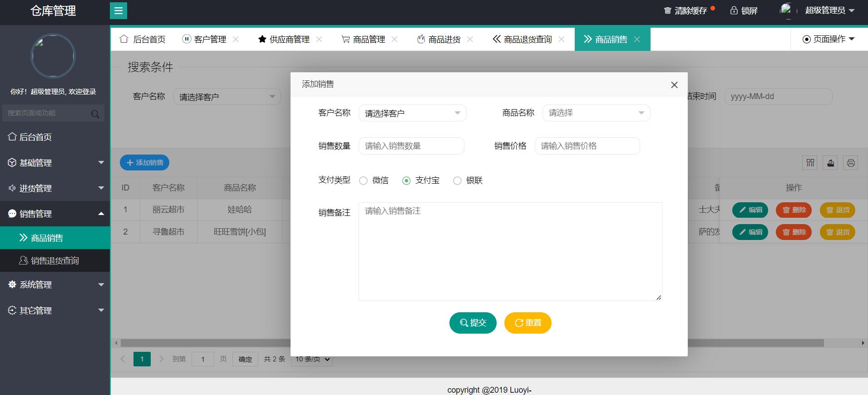Toggle the sidebar hamburger menu icon
The width and height of the screenshot is (868, 395).
click(118, 10)
